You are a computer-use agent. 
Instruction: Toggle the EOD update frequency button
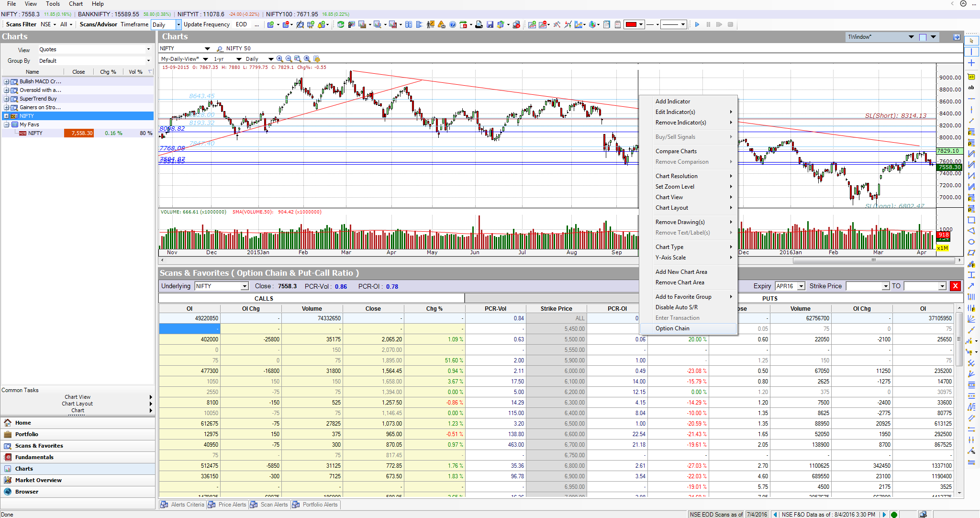[240, 24]
